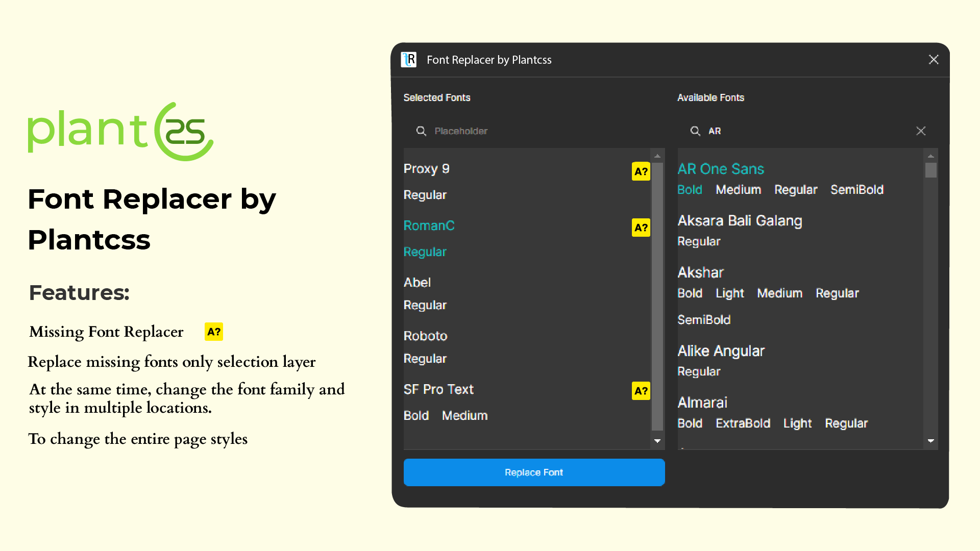Choose Bold style of Akshar

690,293
